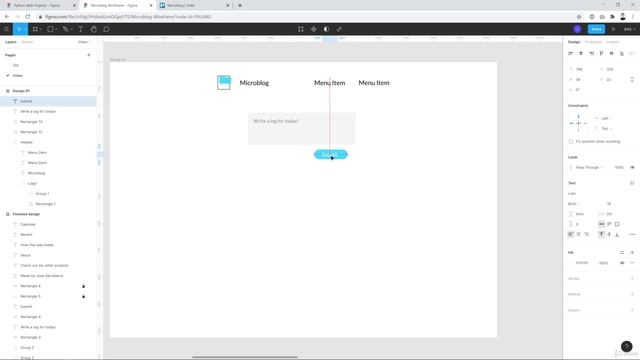The image size is (640, 360).
Task: Toggle lock on Rectangle 6 layer
Action: coord(84,286)
